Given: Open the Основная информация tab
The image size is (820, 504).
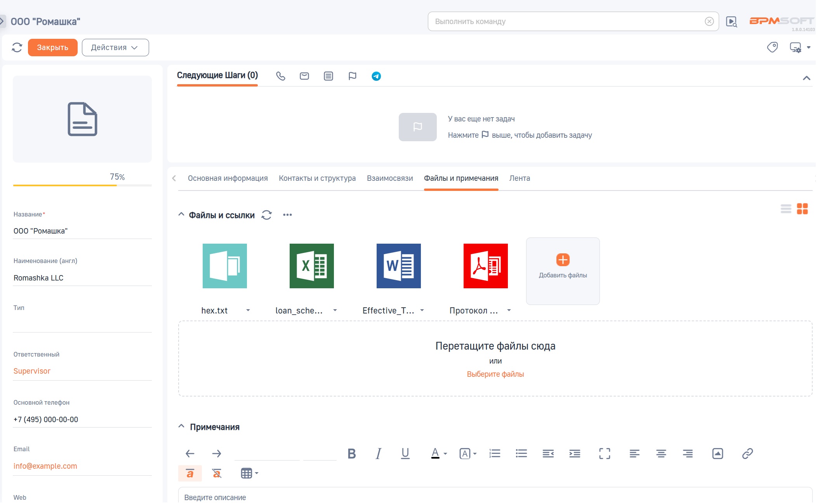Looking at the screenshot, I should [228, 178].
